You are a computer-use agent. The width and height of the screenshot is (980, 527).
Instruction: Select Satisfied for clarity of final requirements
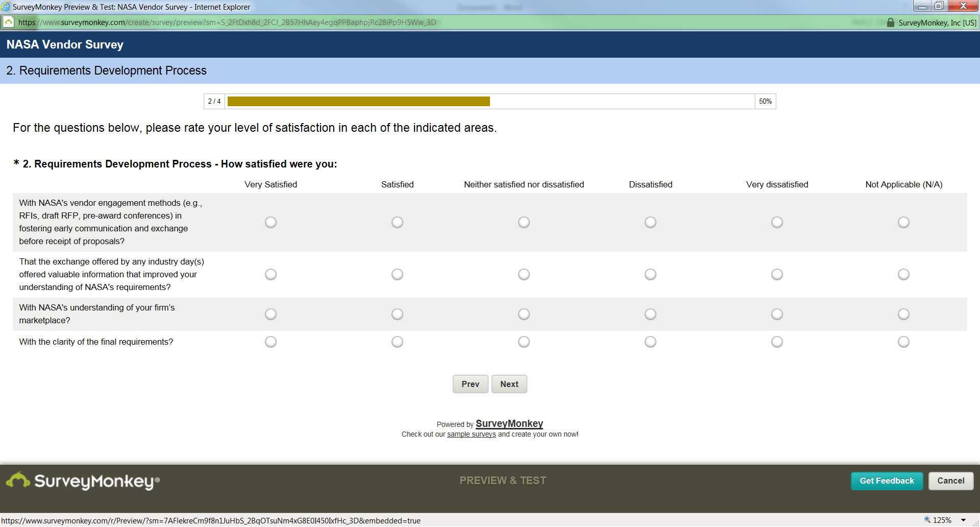pos(397,342)
